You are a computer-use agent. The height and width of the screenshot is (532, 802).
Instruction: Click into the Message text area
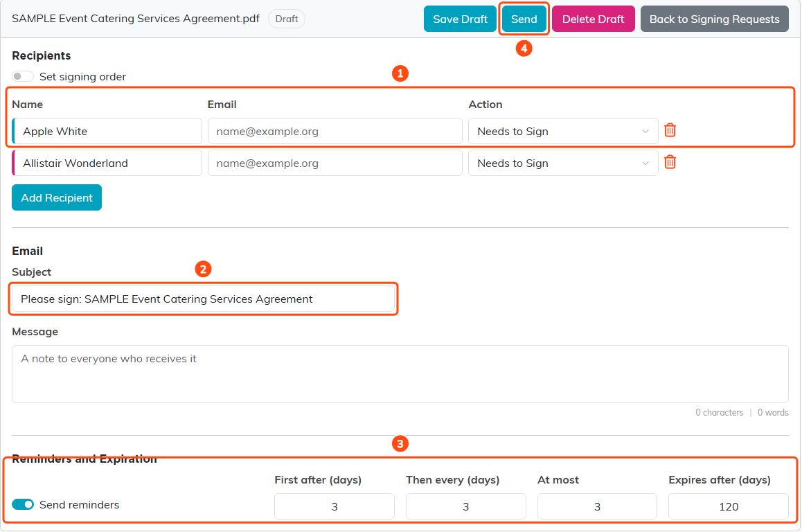point(400,374)
